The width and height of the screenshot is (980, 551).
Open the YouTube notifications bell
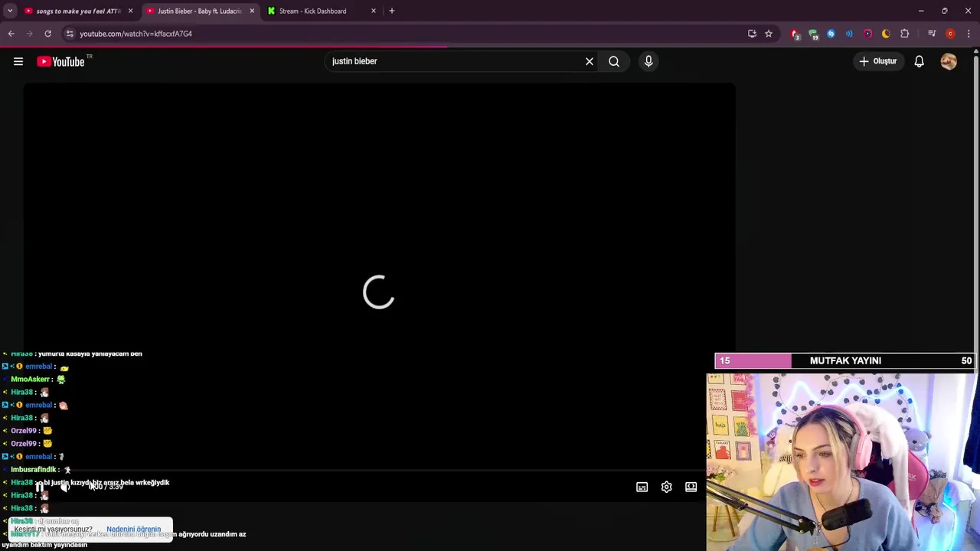pyautogui.click(x=919, y=61)
